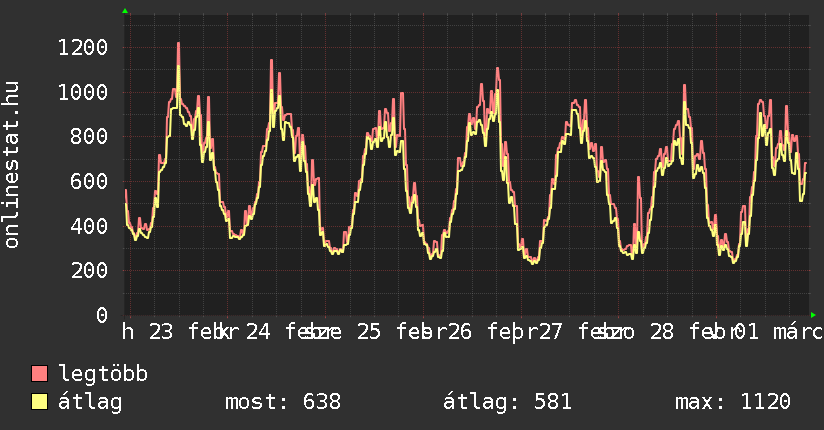Viewport: 824px width, 430px height.
Task: Click the 200 y-axis label
Action: [89, 271]
